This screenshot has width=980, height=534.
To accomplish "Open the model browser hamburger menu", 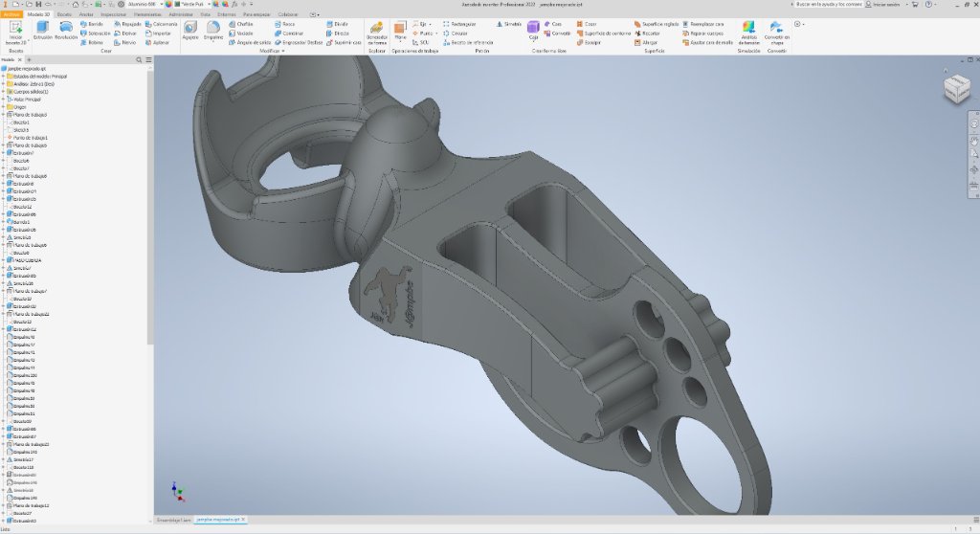I will pyautogui.click(x=148, y=60).
